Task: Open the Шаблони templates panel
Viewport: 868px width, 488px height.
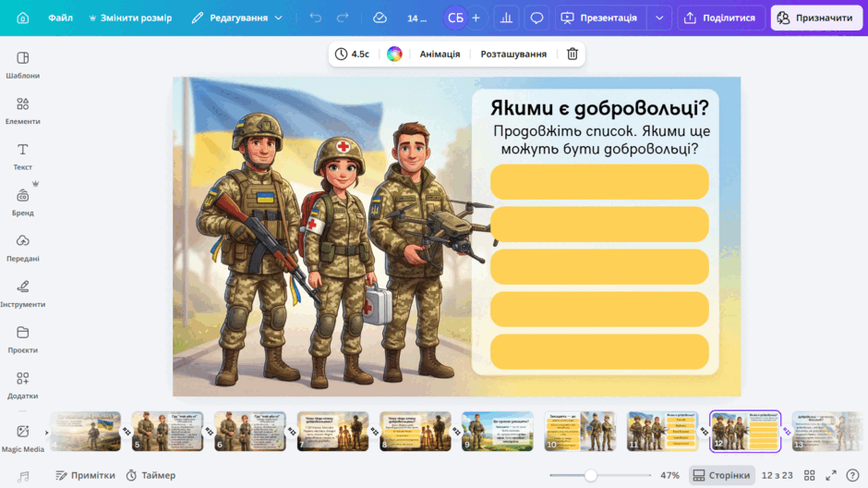Action: pos(23,65)
